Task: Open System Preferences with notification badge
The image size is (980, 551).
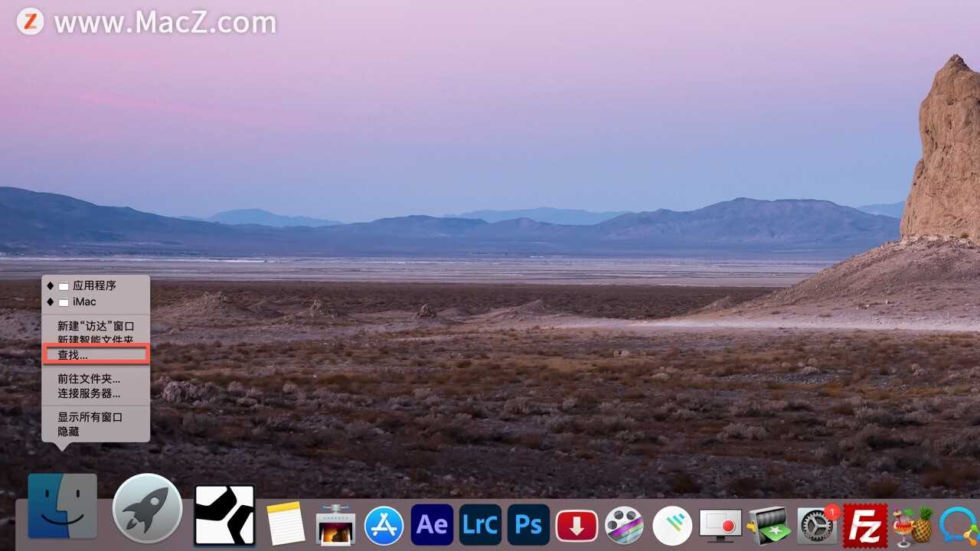Action: click(x=817, y=525)
